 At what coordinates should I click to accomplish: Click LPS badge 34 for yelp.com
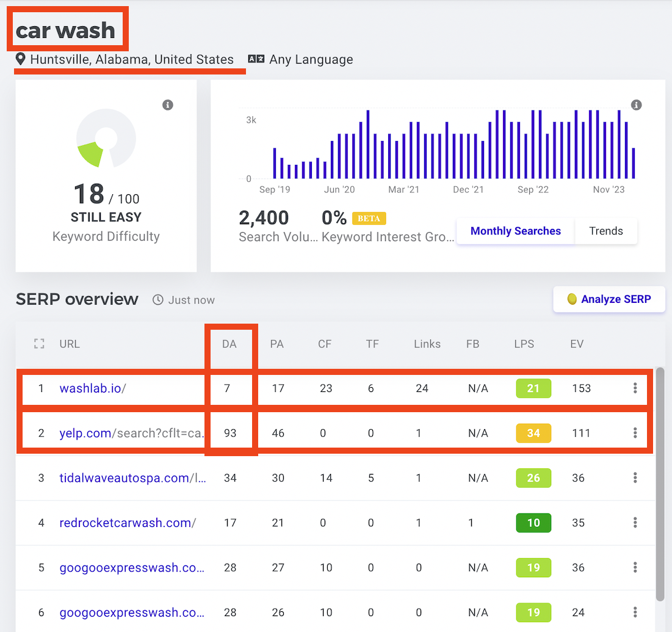point(533,433)
